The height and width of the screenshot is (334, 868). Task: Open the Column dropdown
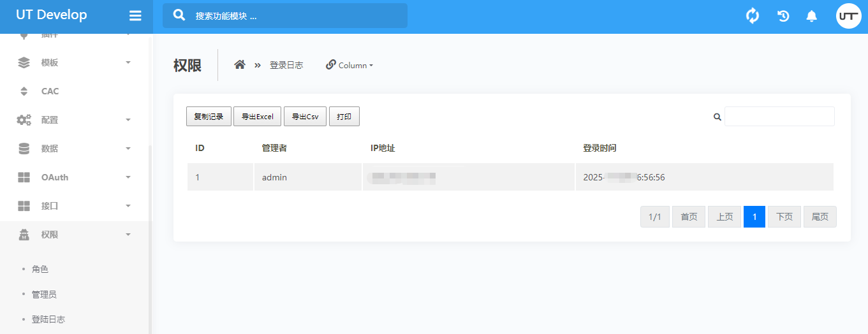[x=349, y=65]
